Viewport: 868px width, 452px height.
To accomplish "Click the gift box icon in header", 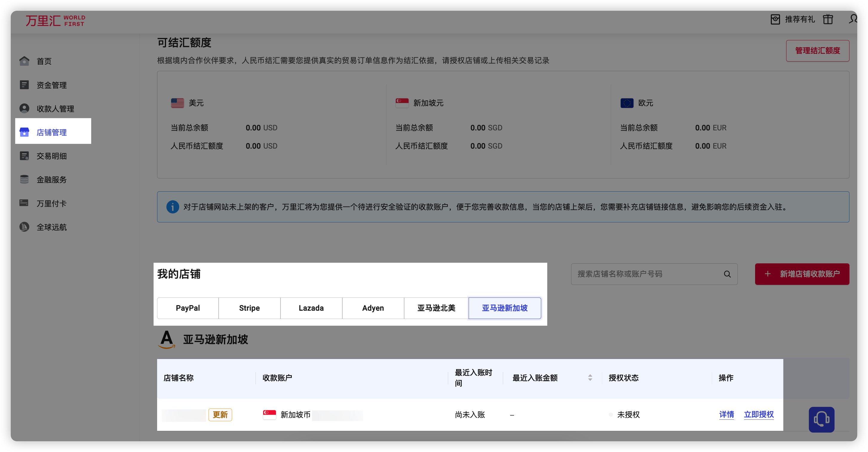I will (x=828, y=19).
